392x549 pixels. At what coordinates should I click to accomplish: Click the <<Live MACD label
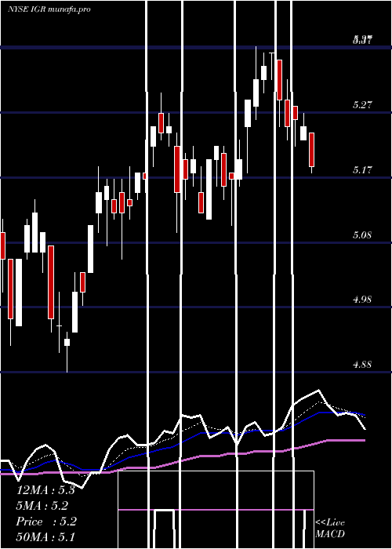330,528
